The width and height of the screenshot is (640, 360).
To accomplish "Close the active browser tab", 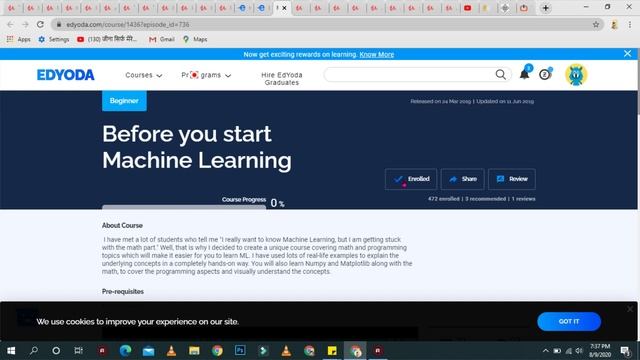I will (x=284, y=8).
